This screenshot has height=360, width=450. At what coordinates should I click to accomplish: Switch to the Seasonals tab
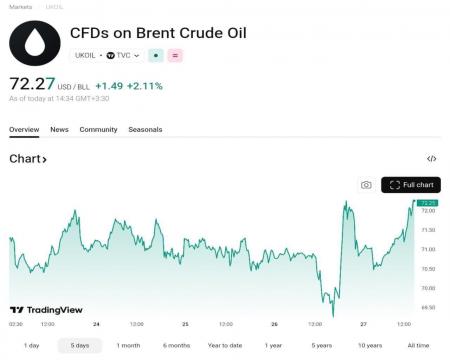(145, 130)
